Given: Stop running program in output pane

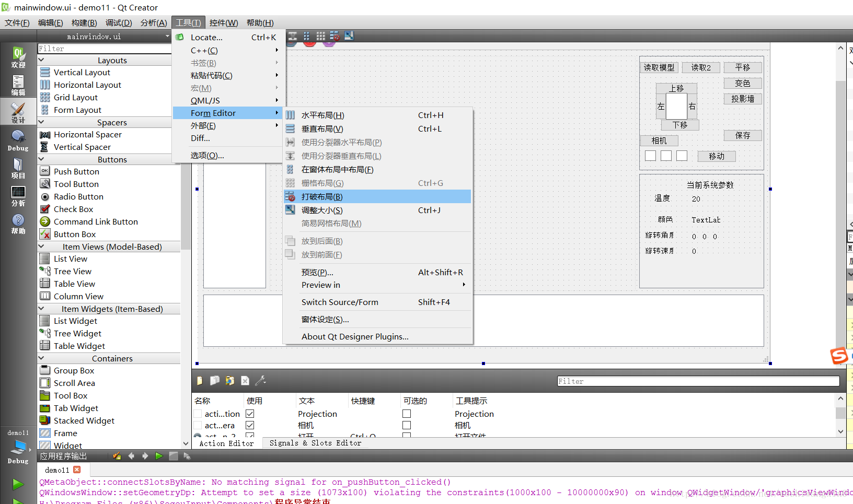Looking at the screenshot, I should coord(173,456).
